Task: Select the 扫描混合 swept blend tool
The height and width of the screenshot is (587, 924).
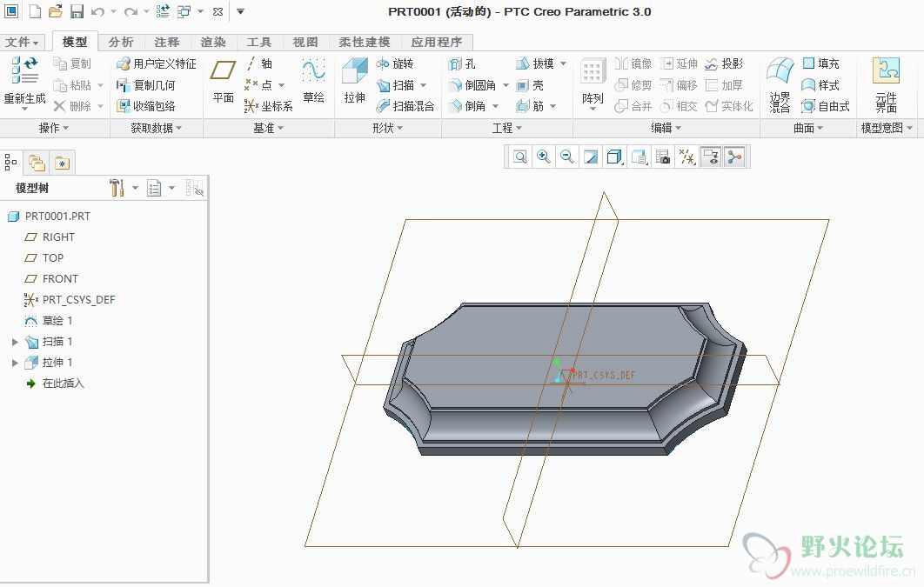Action: point(405,106)
